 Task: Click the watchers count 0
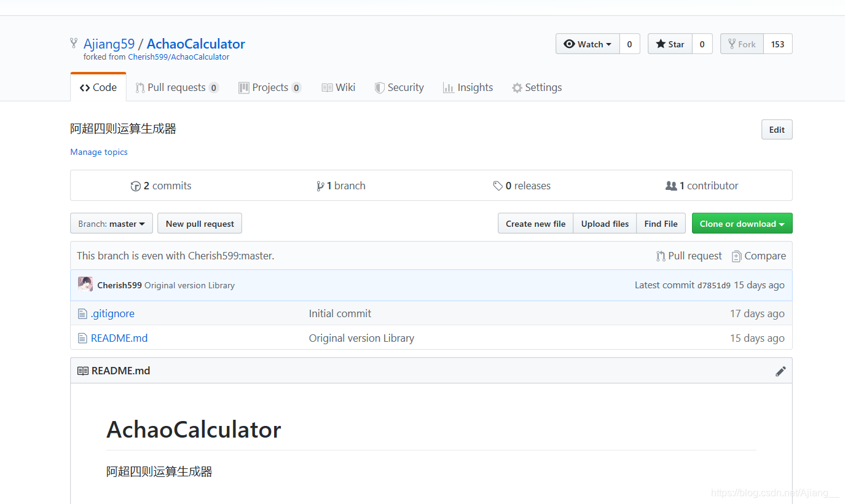(x=629, y=44)
